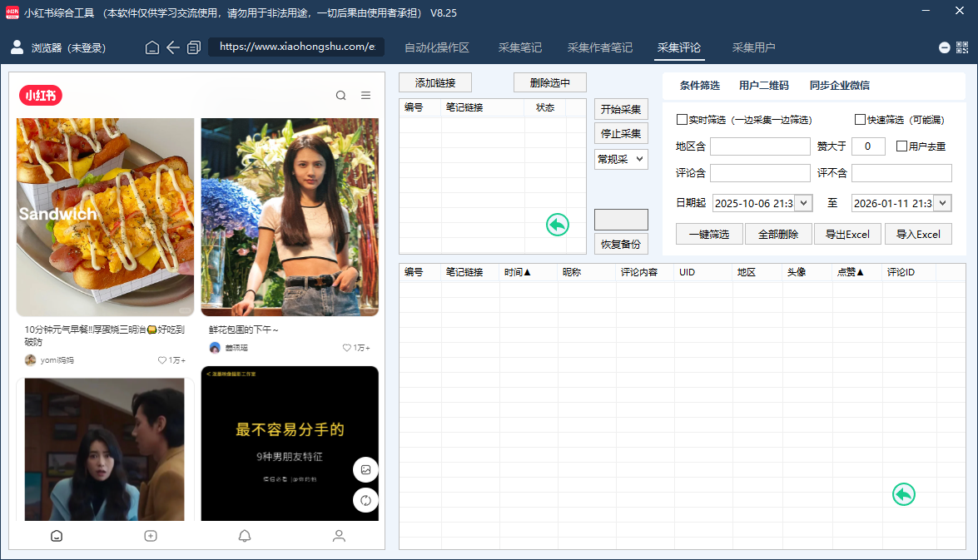Click the green return arrow beside the note list

click(x=557, y=225)
